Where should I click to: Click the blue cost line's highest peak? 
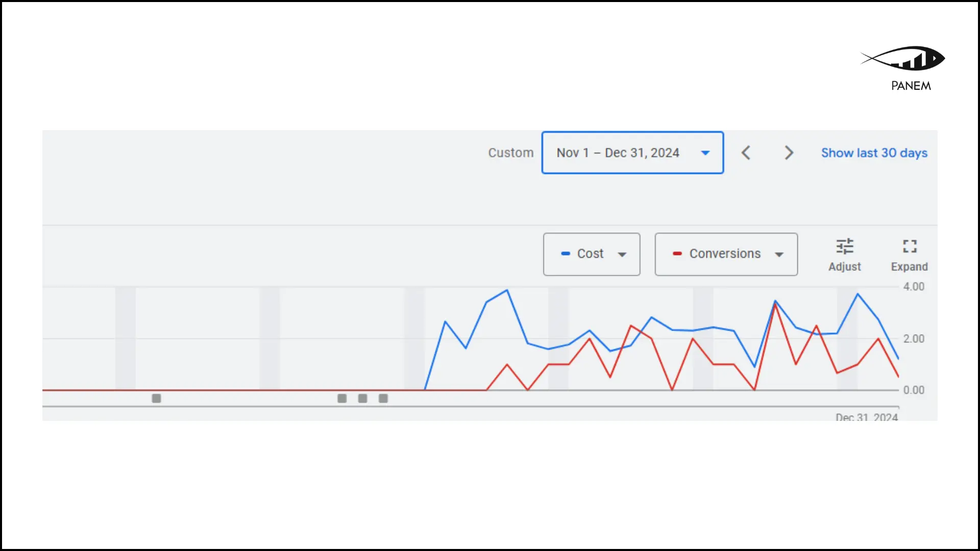click(507, 290)
